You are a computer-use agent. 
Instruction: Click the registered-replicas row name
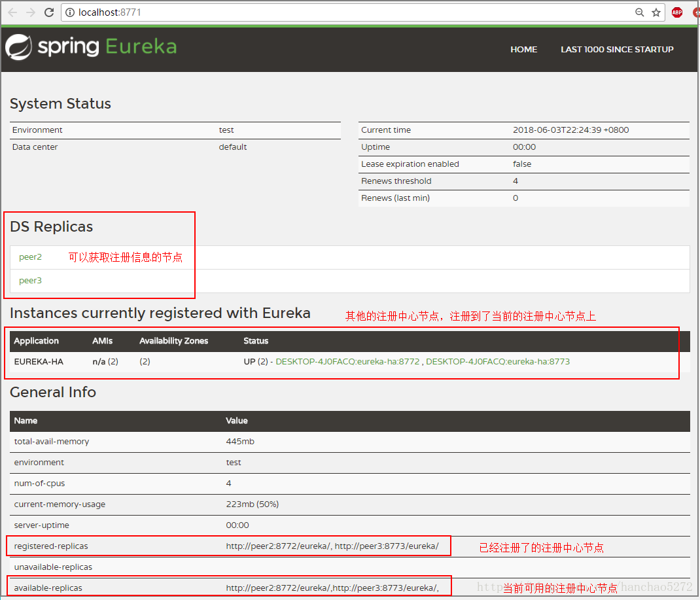click(51, 546)
